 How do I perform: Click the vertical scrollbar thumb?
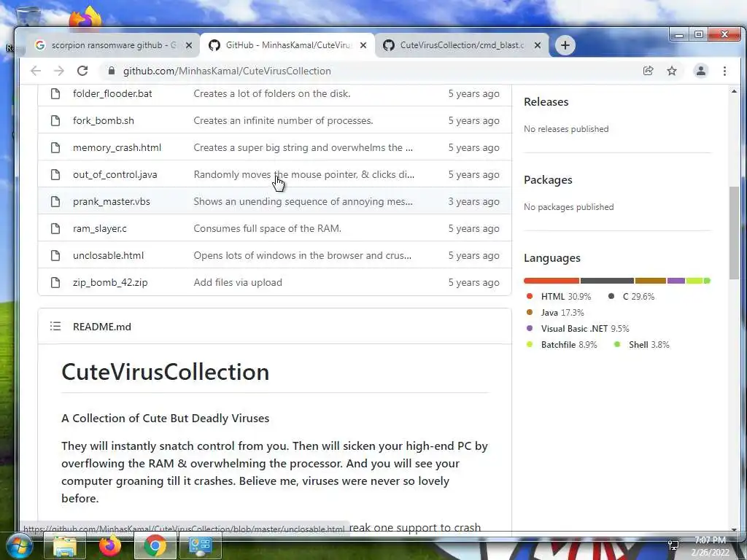pyautogui.click(x=734, y=233)
